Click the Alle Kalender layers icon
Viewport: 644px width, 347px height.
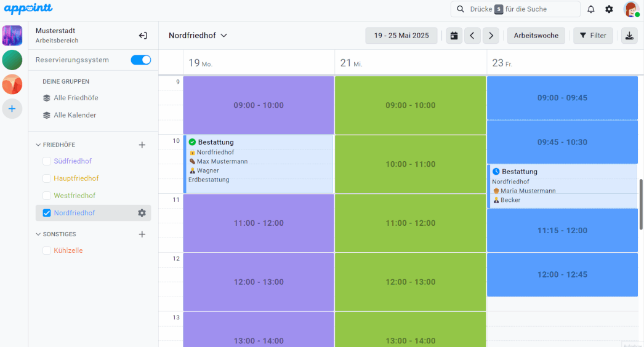[46, 116]
